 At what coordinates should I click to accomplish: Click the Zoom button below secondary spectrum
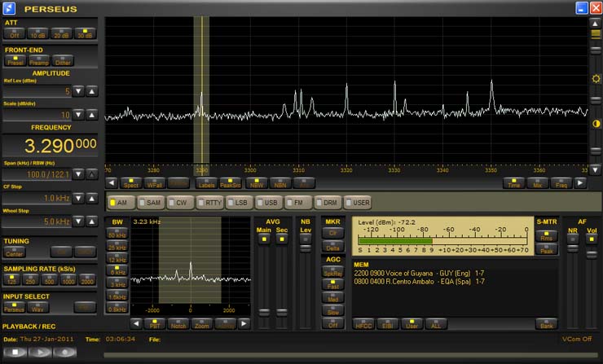[202, 324]
